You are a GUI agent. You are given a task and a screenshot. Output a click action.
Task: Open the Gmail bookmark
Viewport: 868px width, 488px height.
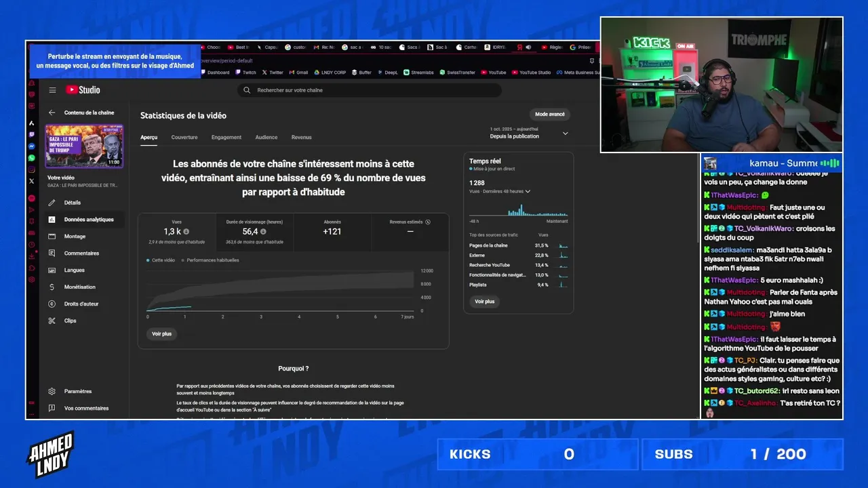pyautogui.click(x=298, y=73)
